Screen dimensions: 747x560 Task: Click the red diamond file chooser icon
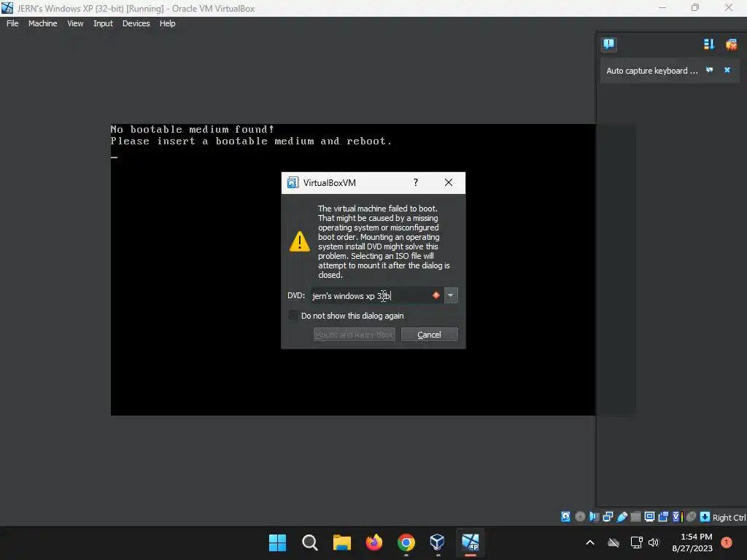coord(436,295)
